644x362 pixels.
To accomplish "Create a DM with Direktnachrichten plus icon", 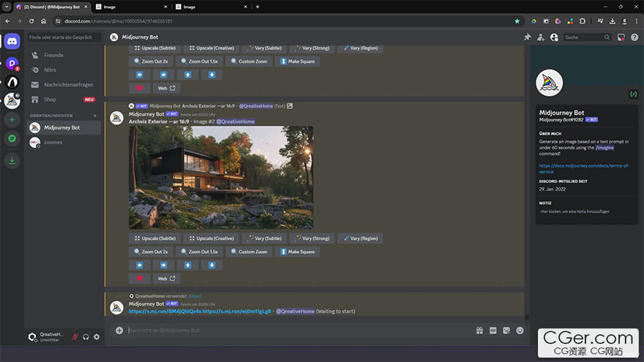I will (95, 116).
